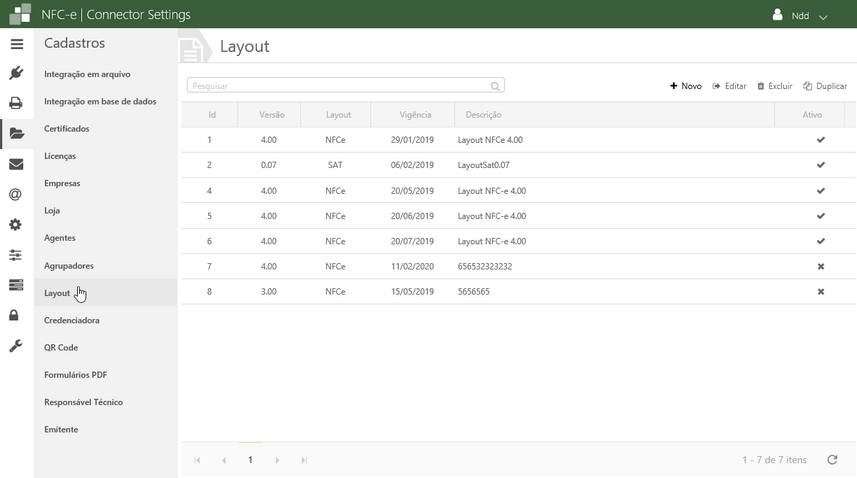Click the Novo button

[686, 86]
